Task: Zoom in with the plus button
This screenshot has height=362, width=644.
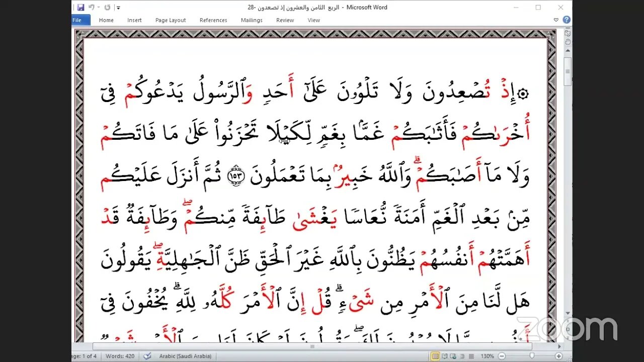Action: (558, 356)
